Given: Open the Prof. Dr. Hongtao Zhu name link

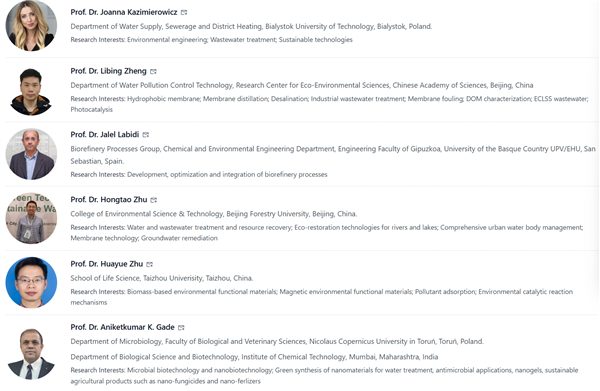Looking at the screenshot, I should 109,200.
